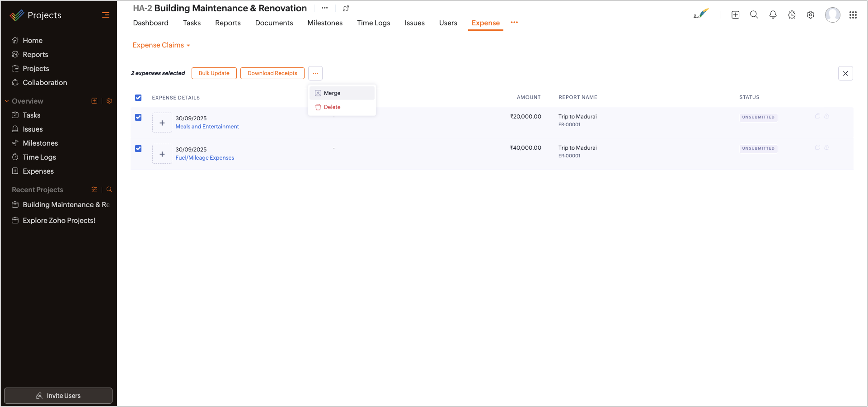Search recent projects with the magnifier icon
Viewport: 868px width, 407px height.
(x=109, y=189)
